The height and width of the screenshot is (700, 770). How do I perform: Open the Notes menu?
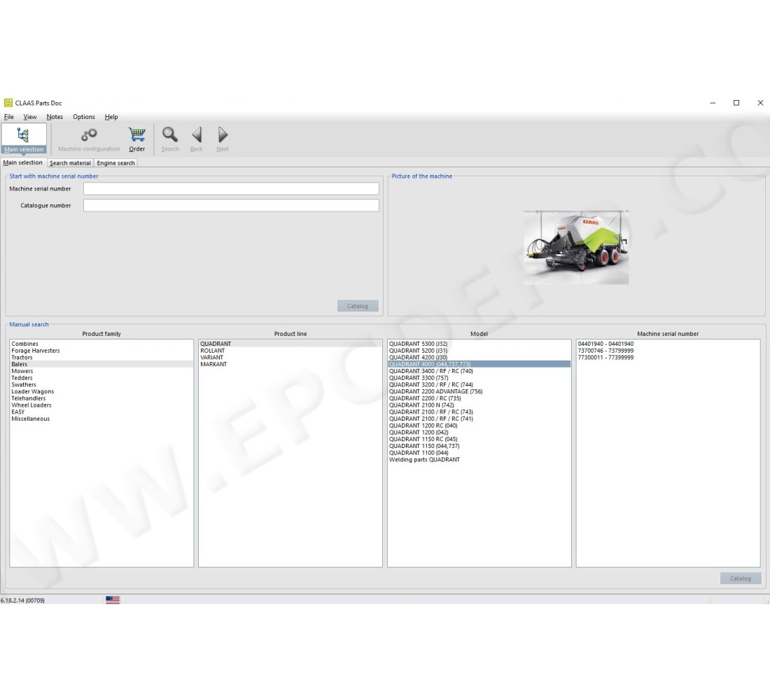point(55,117)
